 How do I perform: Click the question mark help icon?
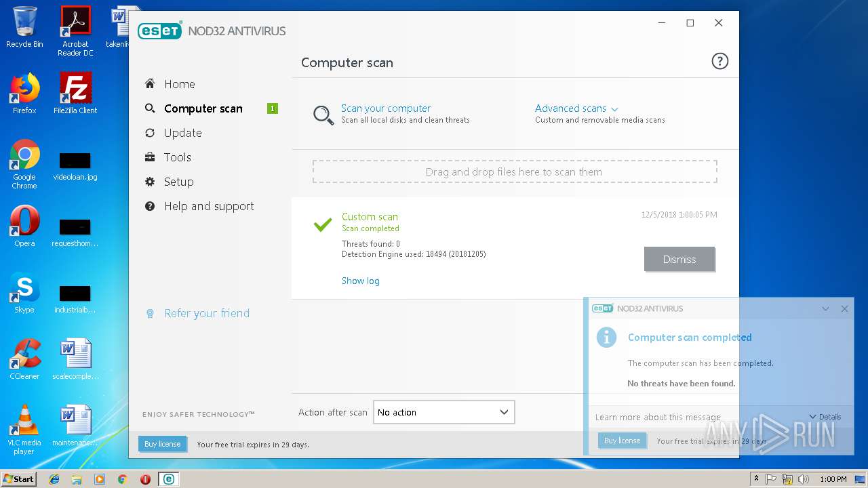point(719,62)
